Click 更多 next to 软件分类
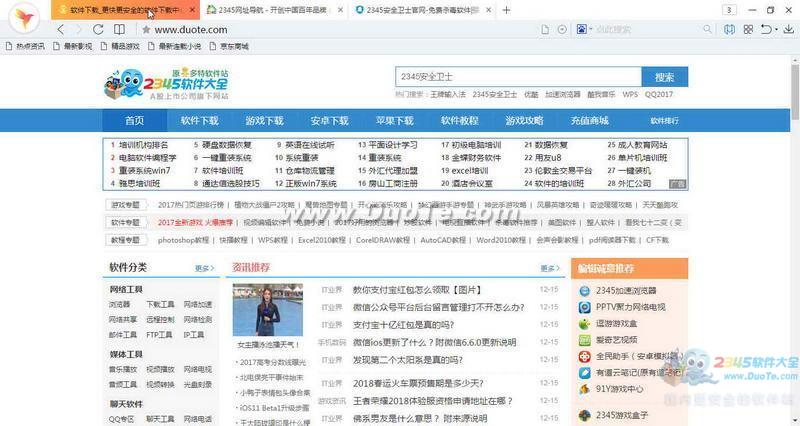 click(204, 268)
